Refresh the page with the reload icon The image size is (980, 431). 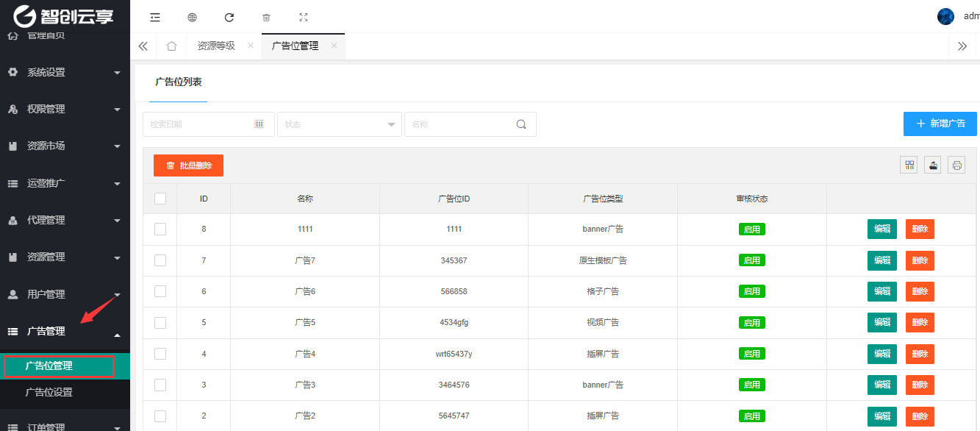coord(229,17)
